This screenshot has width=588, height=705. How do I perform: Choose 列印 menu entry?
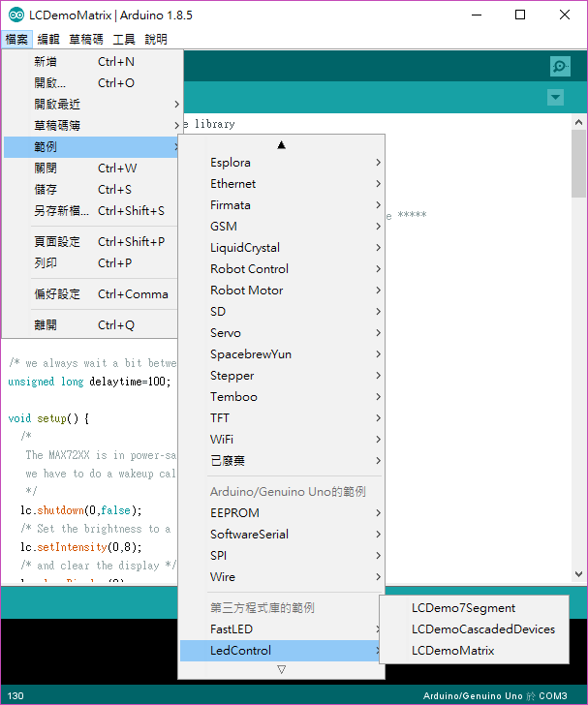point(91,263)
